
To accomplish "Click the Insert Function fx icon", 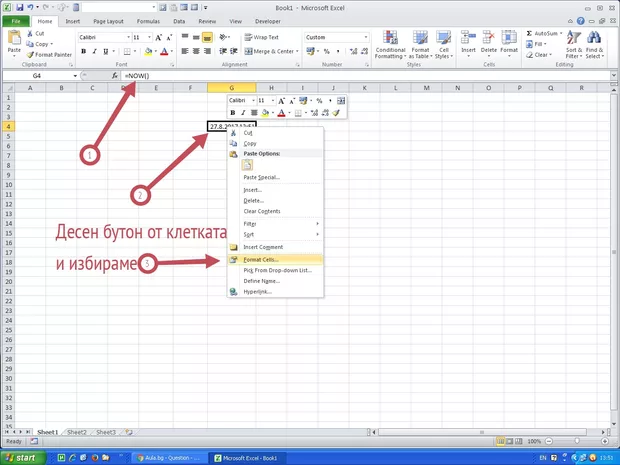I will [115, 76].
